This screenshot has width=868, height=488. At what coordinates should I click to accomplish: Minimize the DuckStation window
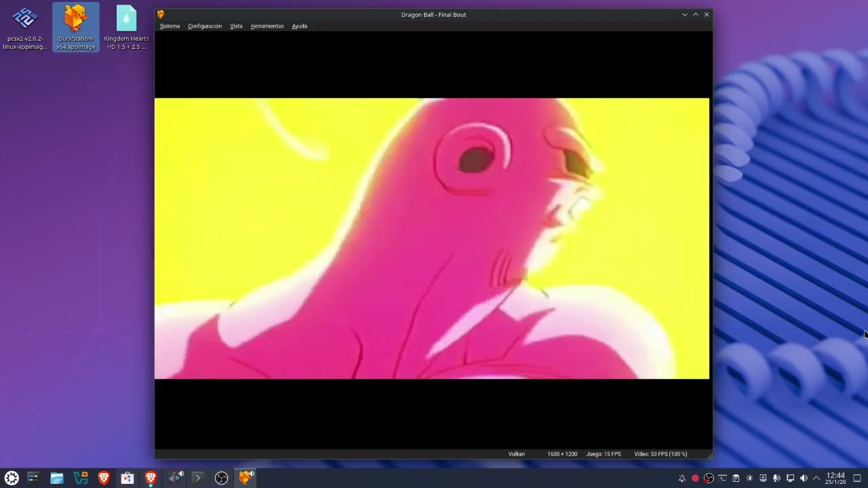(x=684, y=14)
